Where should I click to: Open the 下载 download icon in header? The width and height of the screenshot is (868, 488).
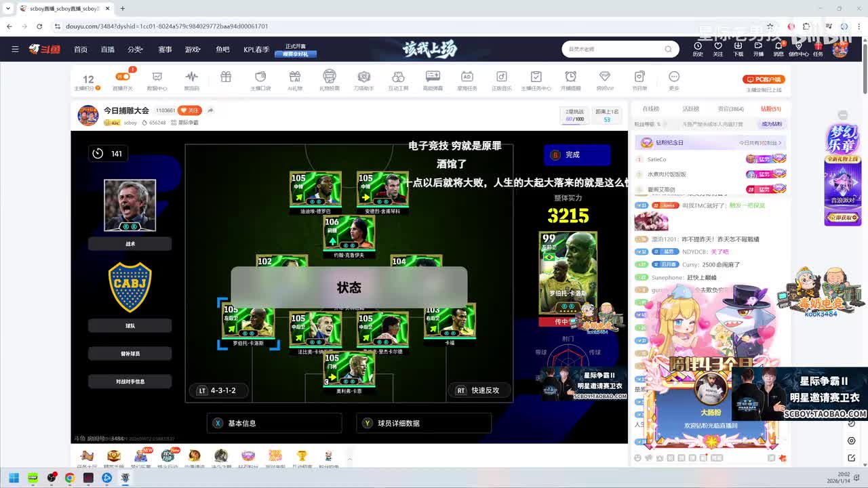pyautogui.click(x=738, y=49)
